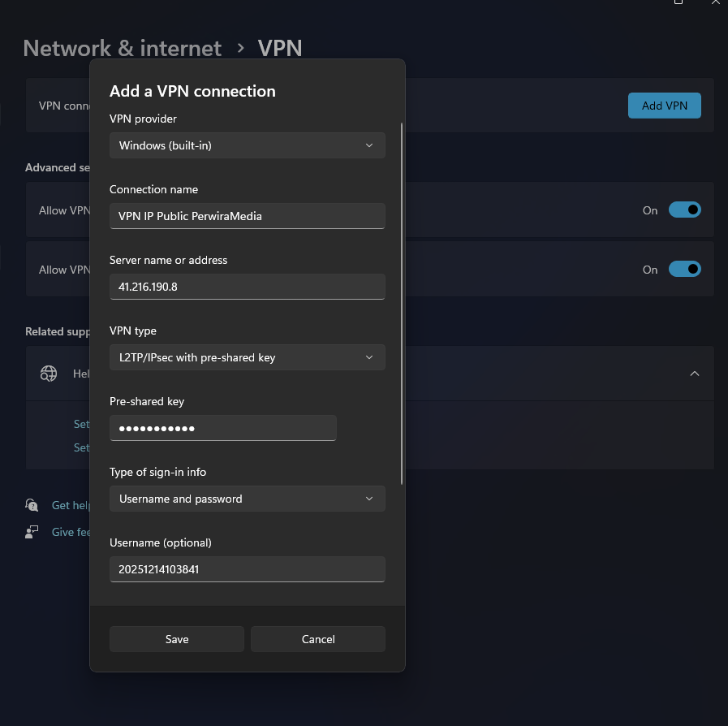The height and width of the screenshot is (726, 728).
Task: Select VPN in the breadcrumb
Action: 279,48
